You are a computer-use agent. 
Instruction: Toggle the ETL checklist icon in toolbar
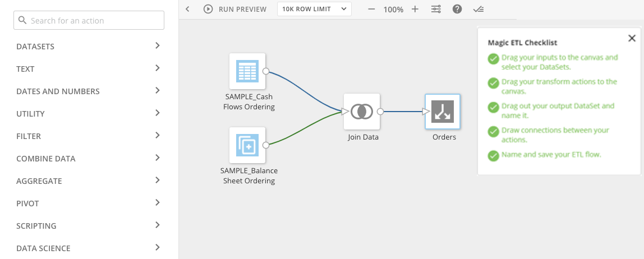[478, 9]
